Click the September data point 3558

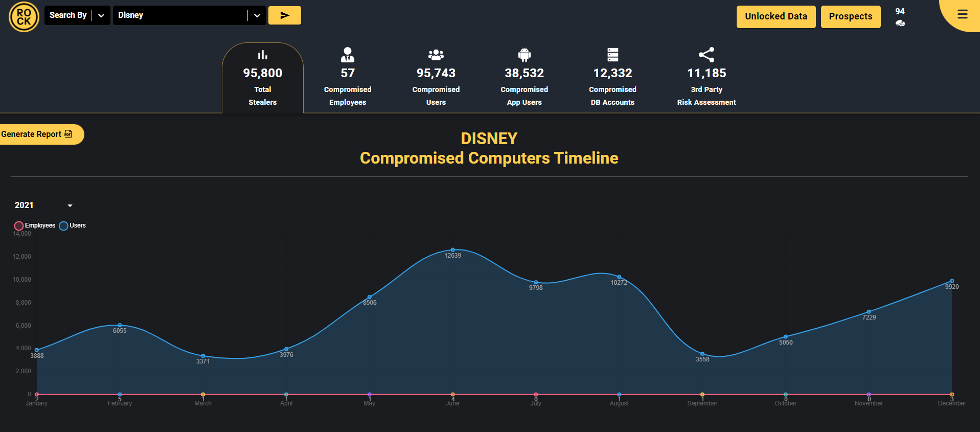tap(702, 354)
